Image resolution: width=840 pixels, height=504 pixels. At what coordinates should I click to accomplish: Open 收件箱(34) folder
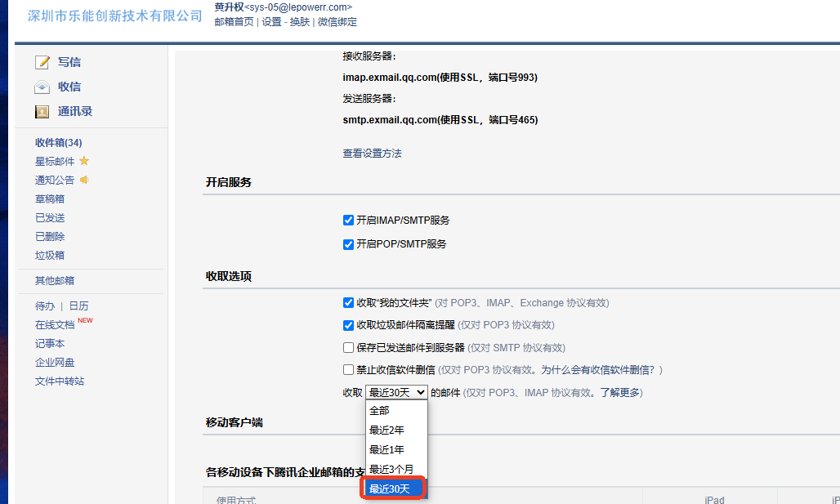click(x=58, y=143)
